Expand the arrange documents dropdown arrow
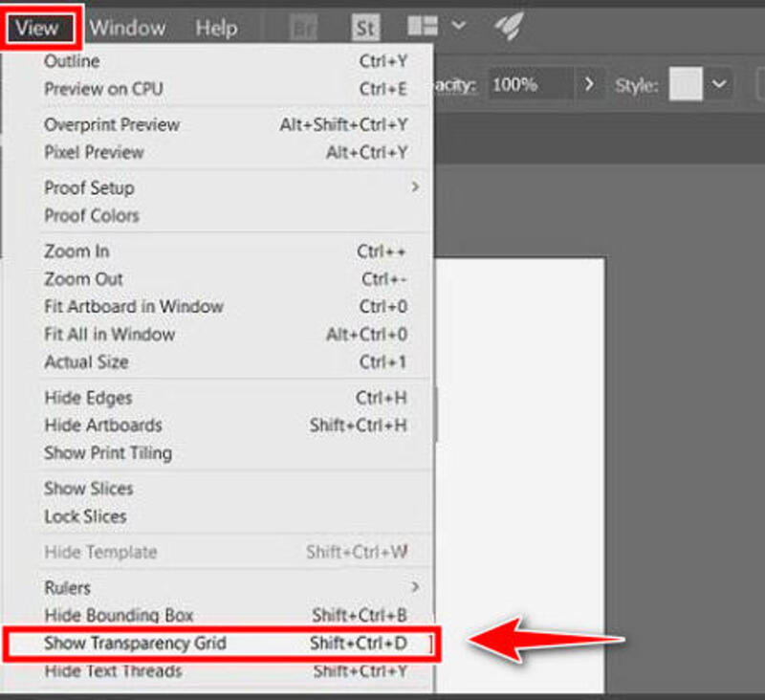This screenshot has width=765, height=700. (459, 25)
